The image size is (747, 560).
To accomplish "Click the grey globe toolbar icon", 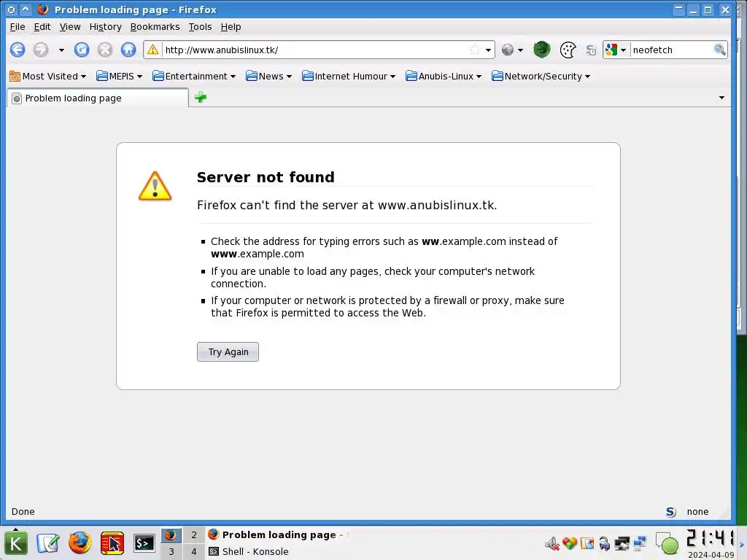I will tap(508, 50).
